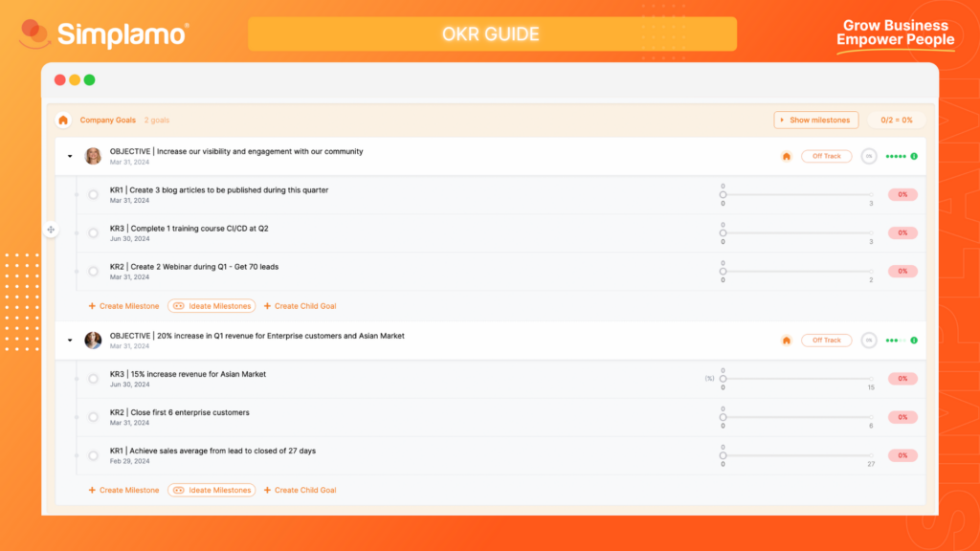Select the drag handle on the left panel edge
Viewport: 980px width, 551px height.
[x=51, y=230]
